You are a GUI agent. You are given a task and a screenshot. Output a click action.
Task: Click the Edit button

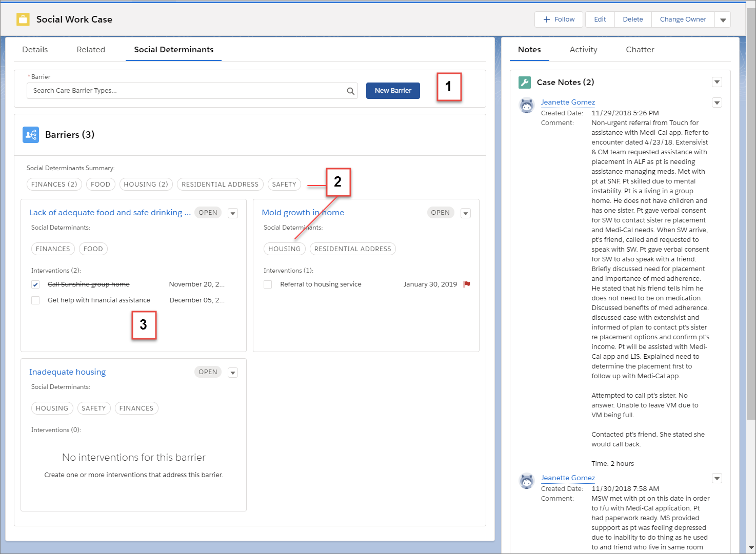(x=600, y=19)
